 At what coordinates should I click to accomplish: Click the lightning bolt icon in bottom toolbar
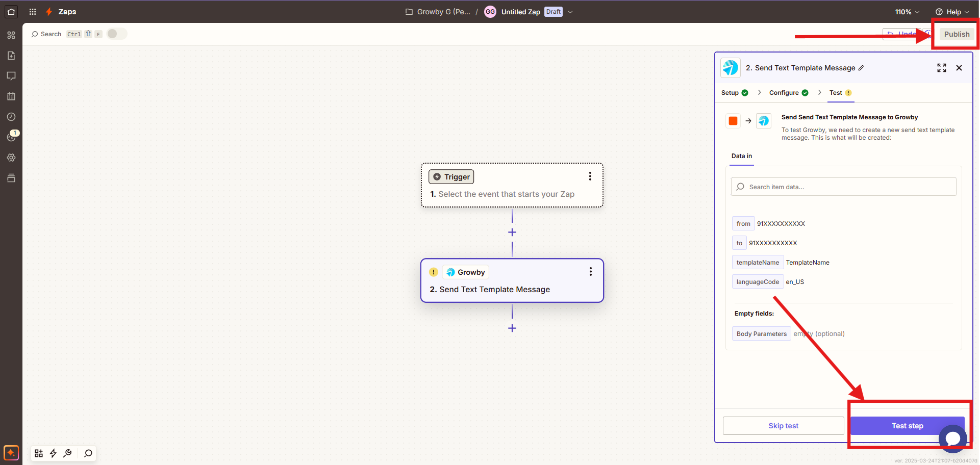coord(53,453)
